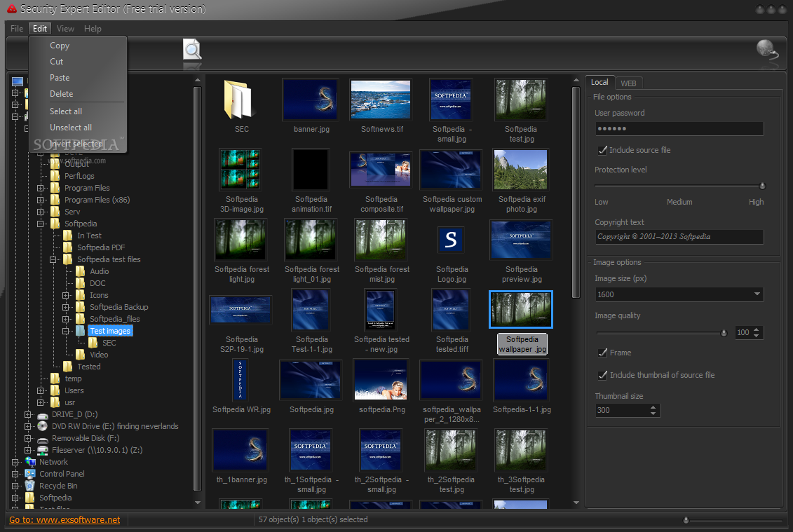Collapse the Softpedia tree node
The height and width of the screenshot is (532, 793).
tap(41, 224)
